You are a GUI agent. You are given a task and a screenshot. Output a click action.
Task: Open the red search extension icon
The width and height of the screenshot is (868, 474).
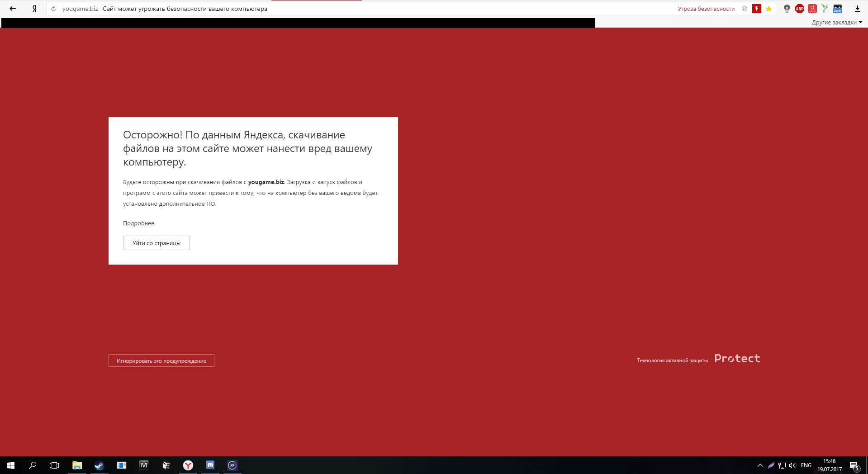812,9
